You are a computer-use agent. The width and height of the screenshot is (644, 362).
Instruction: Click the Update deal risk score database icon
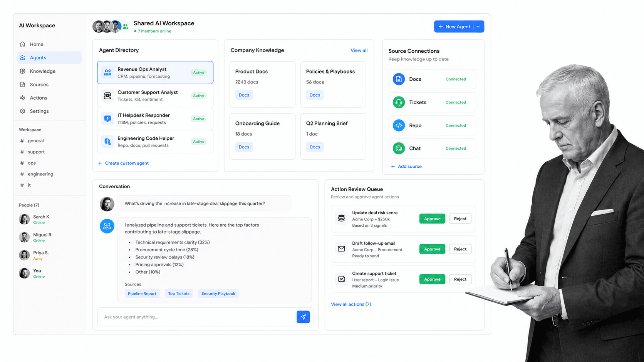click(x=341, y=219)
